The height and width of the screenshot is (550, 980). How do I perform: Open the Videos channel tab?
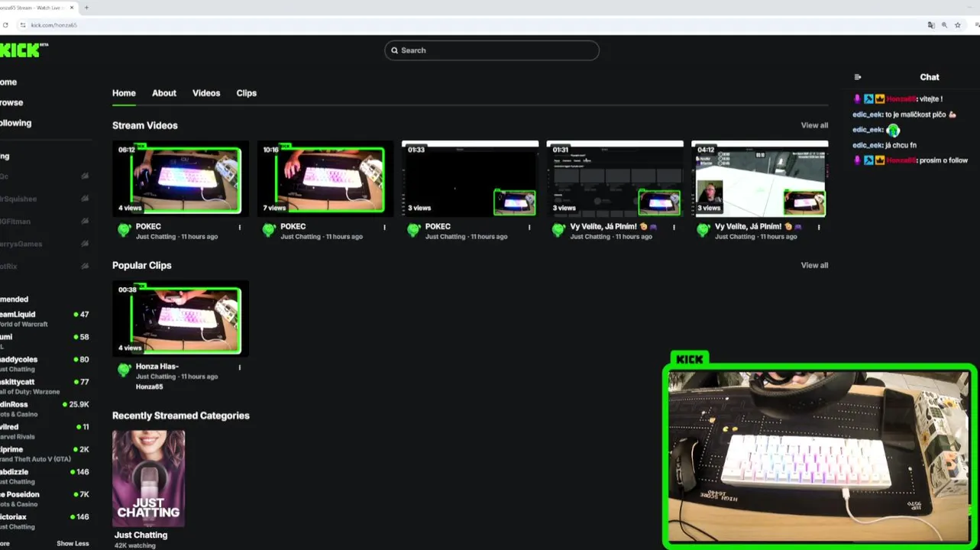pos(206,93)
